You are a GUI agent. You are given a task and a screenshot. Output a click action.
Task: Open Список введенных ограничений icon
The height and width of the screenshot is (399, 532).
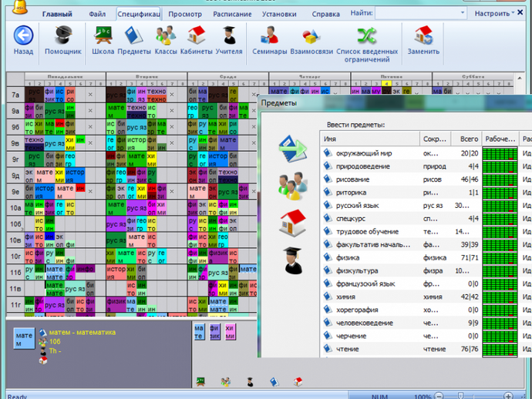click(367, 35)
